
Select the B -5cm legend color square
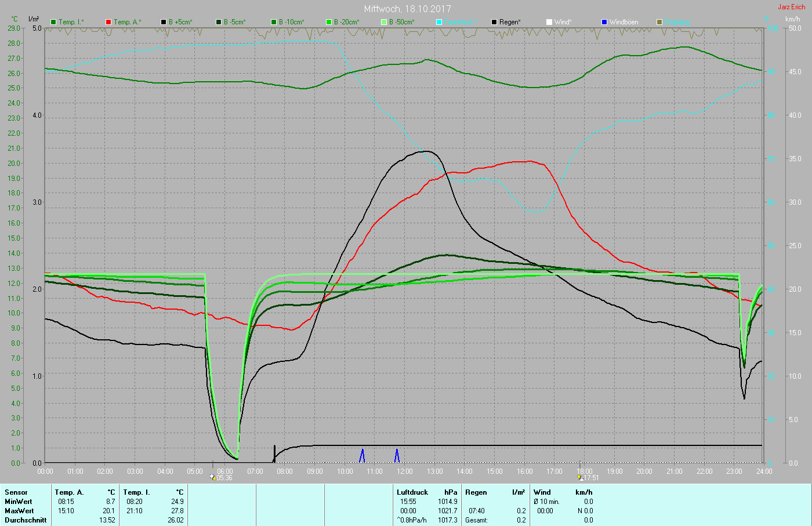219,22
